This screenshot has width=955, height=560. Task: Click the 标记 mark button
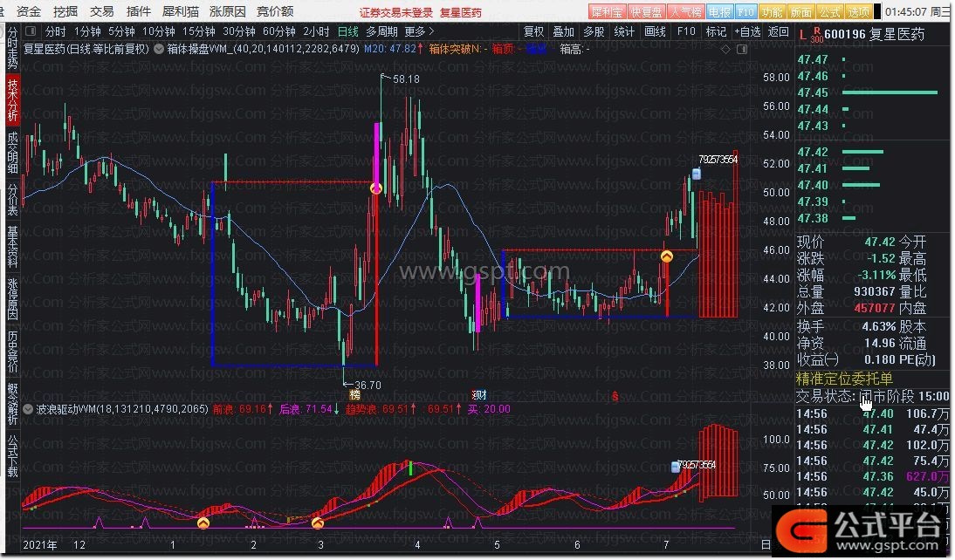click(716, 31)
